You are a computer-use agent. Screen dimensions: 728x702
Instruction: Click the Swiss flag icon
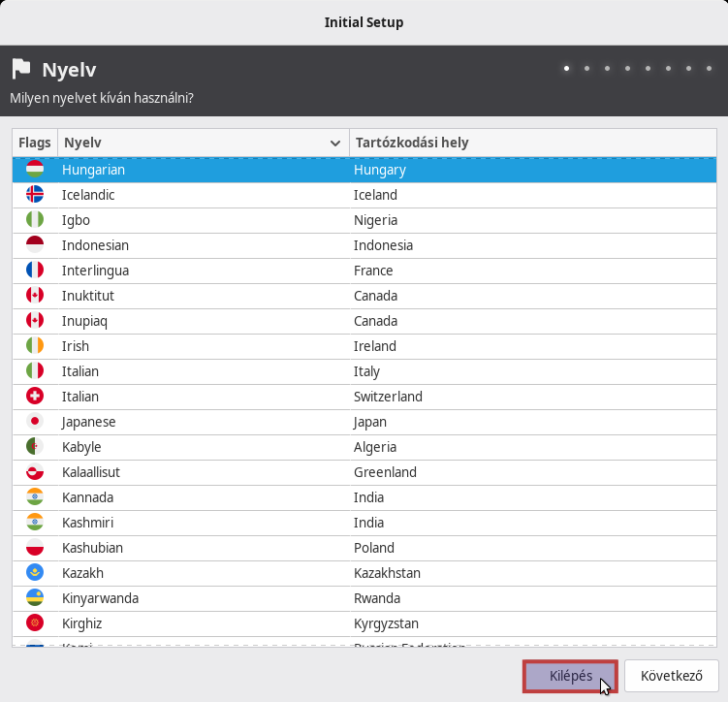[35, 397]
